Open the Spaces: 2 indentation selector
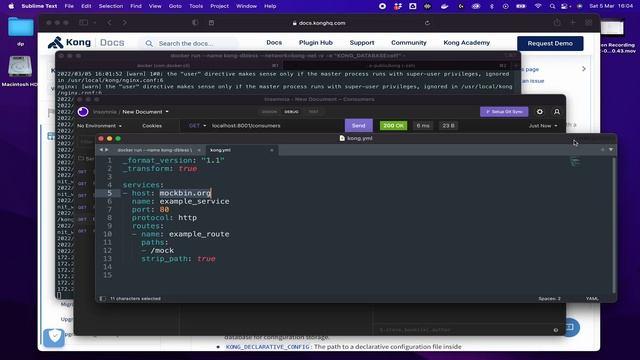The image size is (640, 360). (549, 299)
